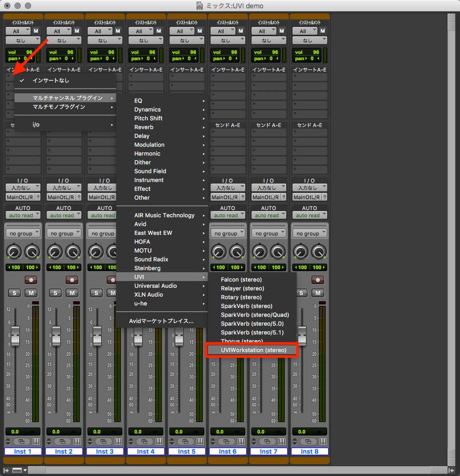Image resolution: width=460 pixels, height=476 pixels.
Task: Open the instrument icon on Inst 1
Action: 36,441
